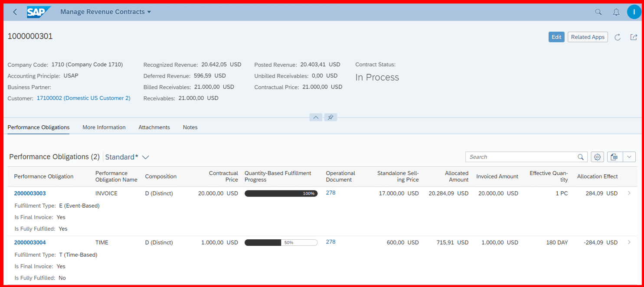This screenshot has width=644, height=287.
Task: Navigate back using the back arrow
Action: 15,12
